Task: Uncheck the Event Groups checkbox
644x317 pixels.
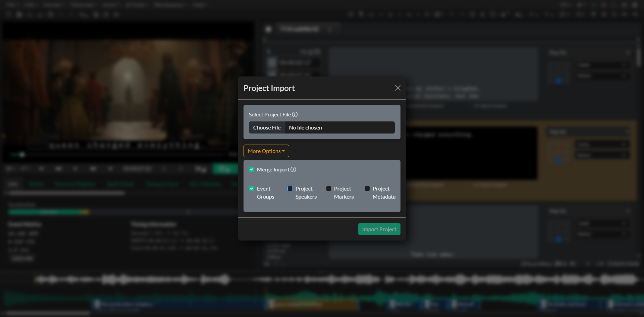Action: [252, 189]
